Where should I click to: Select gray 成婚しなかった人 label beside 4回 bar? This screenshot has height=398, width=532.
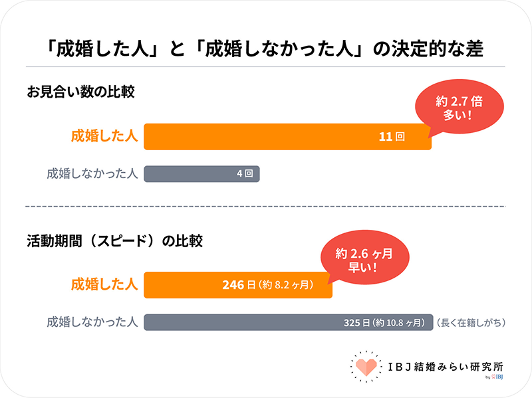[92, 174]
